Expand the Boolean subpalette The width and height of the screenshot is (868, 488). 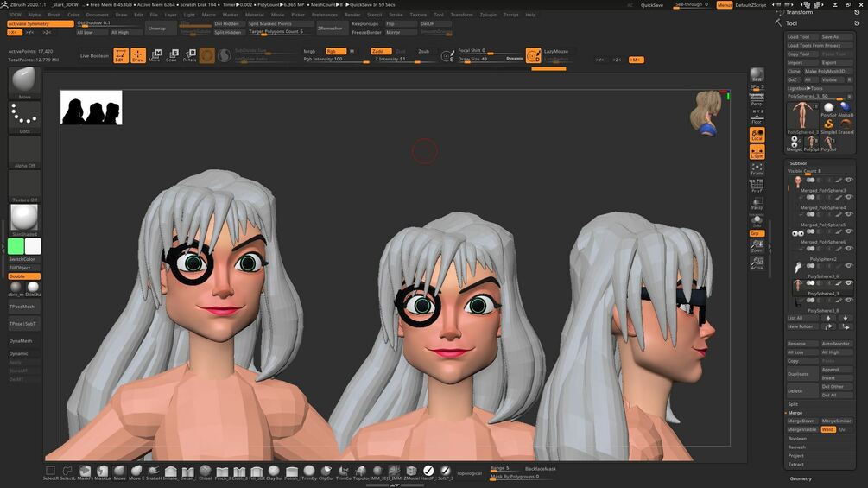point(797,438)
